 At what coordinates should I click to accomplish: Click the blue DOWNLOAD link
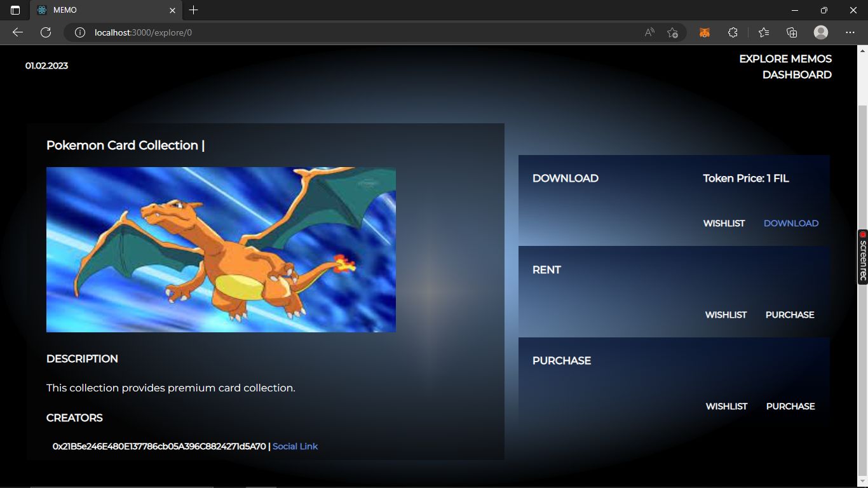coord(791,223)
